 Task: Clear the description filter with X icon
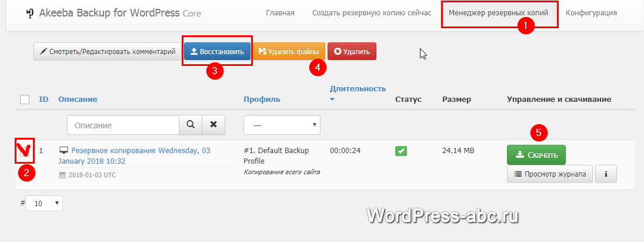pyautogui.click(x=213, y=125)
